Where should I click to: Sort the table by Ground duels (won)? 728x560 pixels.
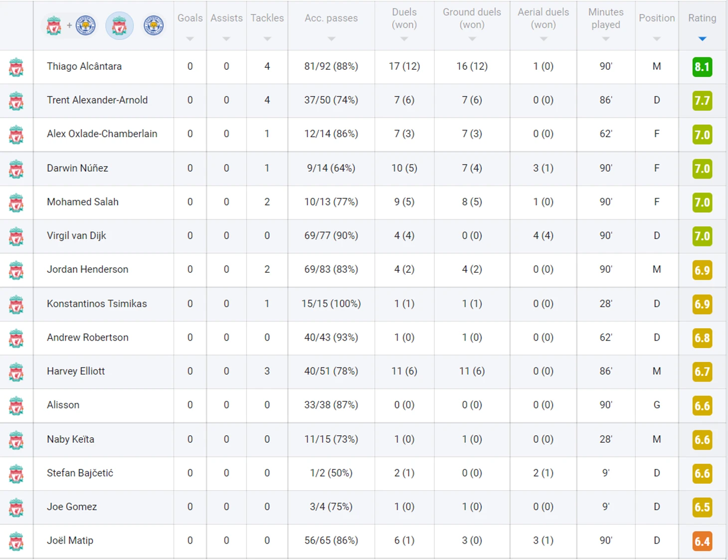[x=472, y=25]
